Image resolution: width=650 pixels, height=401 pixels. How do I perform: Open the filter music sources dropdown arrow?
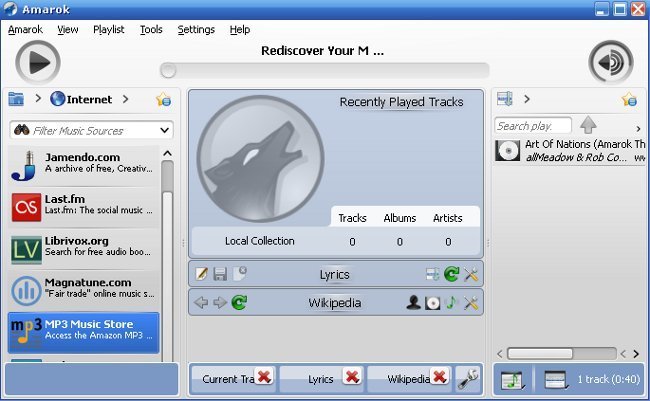(165, 131)
